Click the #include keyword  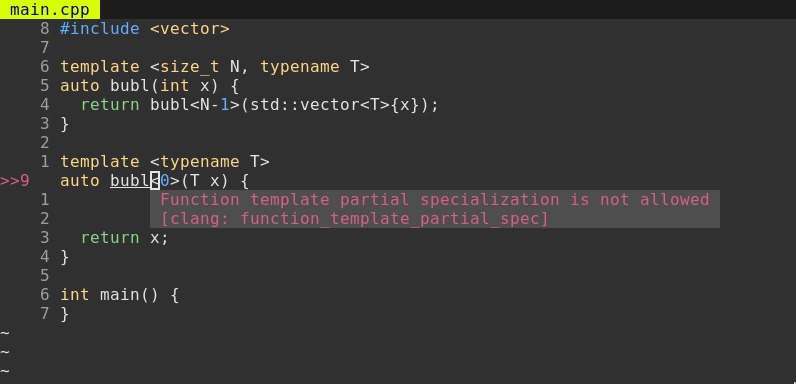[100, 28]
